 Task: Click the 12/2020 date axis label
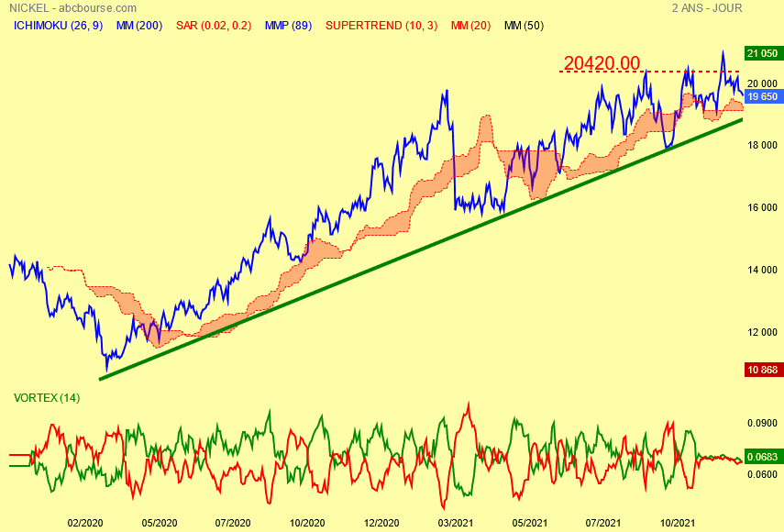[381, 523]
